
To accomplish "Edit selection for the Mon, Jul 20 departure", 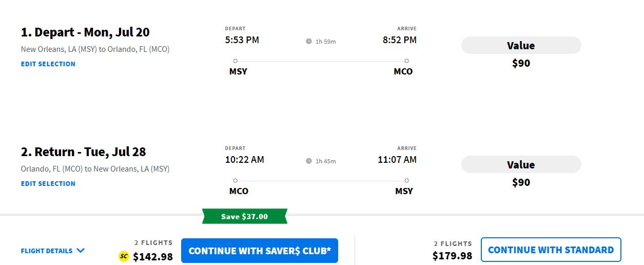I will pyautogui.click(x=48, y=64).
